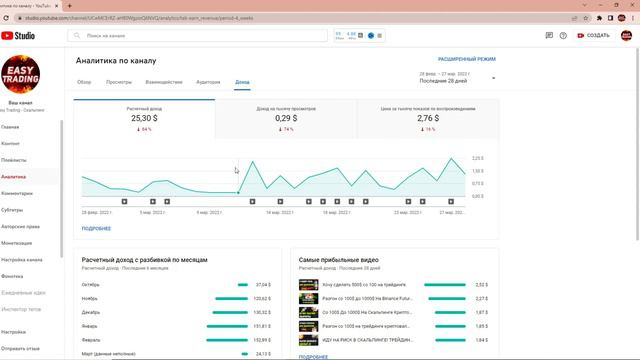Switch to the Аудитория tab
The width and height of the screenshot is (640, 360).
point(208,82)
